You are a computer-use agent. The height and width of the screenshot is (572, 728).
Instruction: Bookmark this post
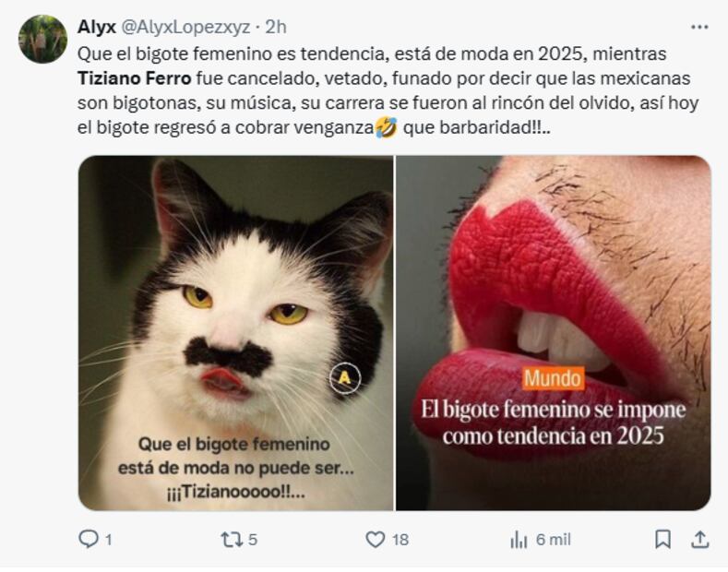[x=662, y=540]
